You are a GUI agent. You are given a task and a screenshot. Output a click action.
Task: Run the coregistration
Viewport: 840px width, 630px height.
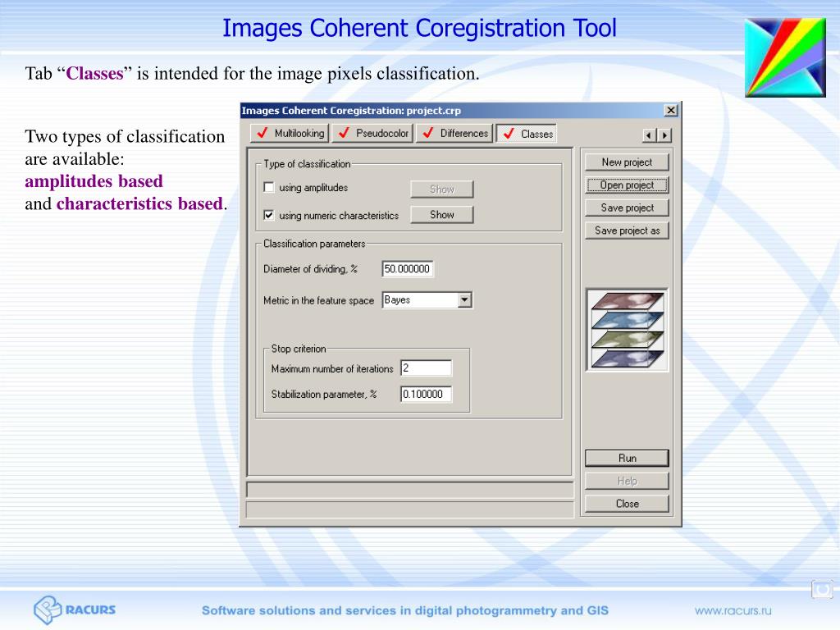(627, 458)
